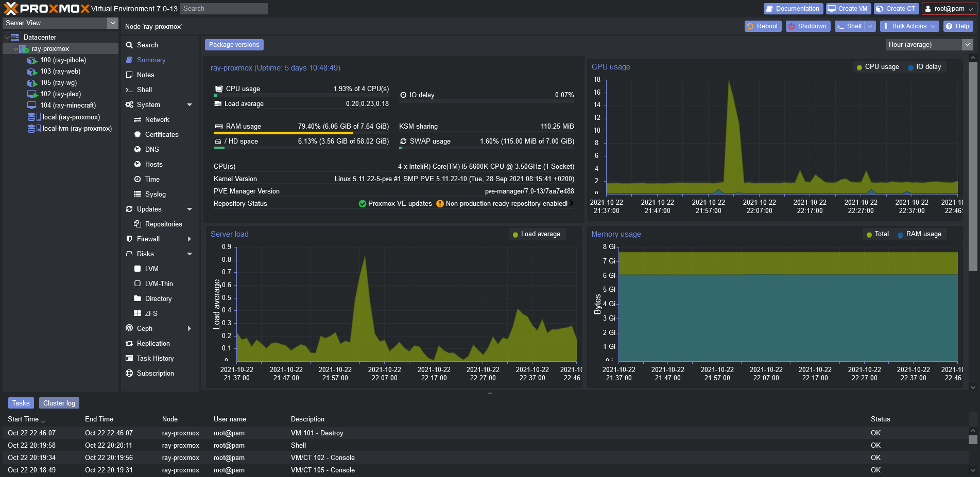Image resolution: width=980 pixels, height=477 pixels.
Task: Click the top search input field
Action: [x=224, y=9]
